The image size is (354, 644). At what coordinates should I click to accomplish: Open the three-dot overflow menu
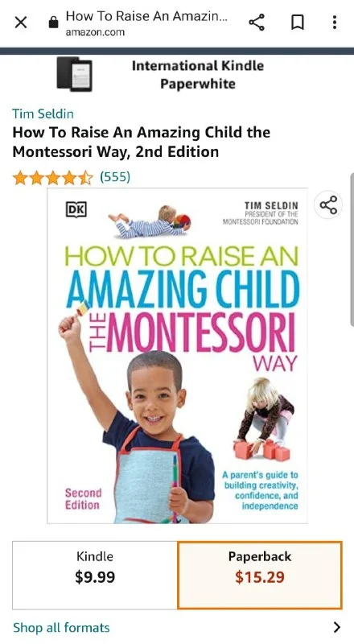[335, 23]
